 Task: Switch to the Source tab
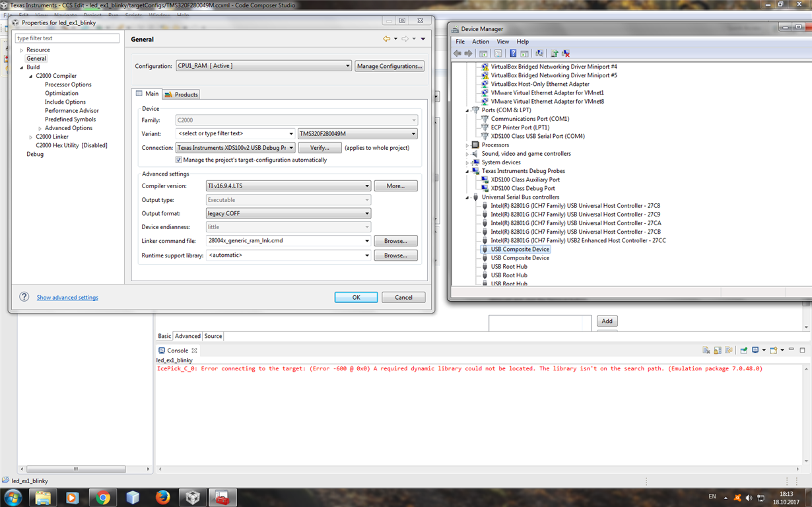click(213, 336)
